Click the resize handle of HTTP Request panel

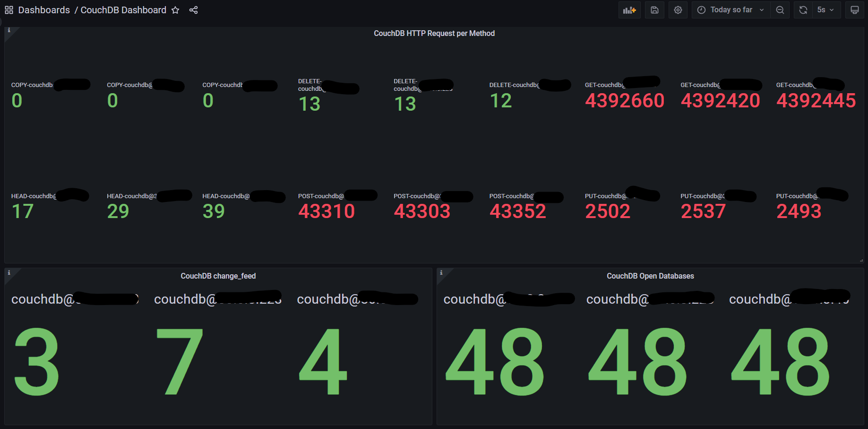pyautogui.click(x=861, y=261)
